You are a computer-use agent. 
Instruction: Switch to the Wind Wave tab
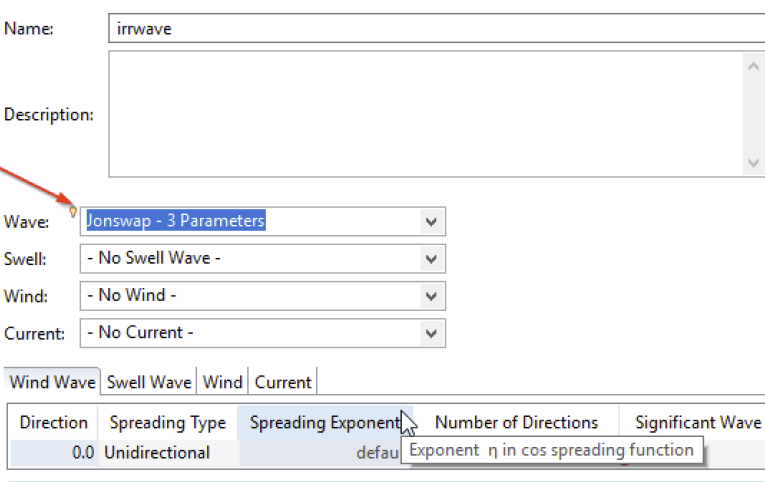53,381
